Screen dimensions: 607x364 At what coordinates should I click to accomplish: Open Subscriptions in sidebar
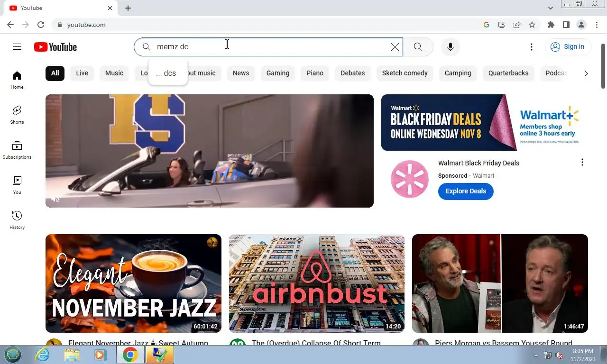[17, 150]
